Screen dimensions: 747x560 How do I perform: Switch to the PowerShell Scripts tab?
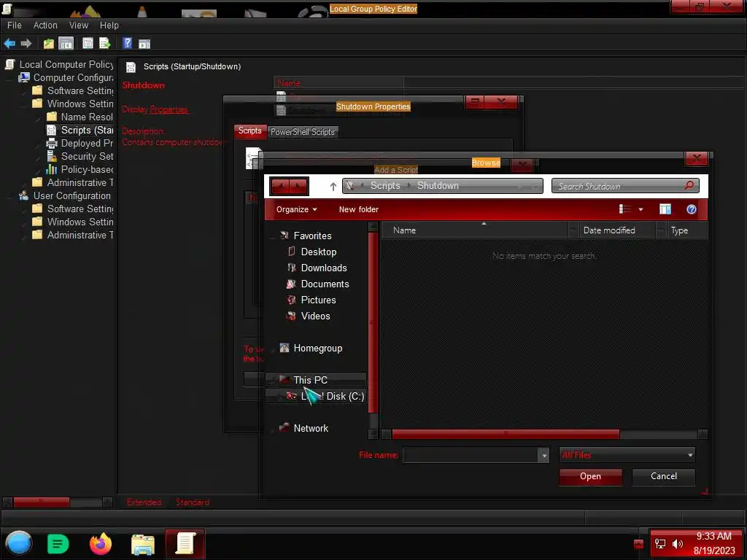[303, 132]
